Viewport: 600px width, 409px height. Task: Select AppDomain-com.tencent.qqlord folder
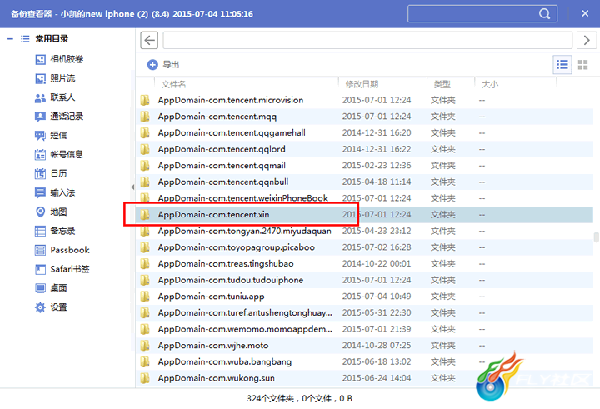click(x=222, y=149)
